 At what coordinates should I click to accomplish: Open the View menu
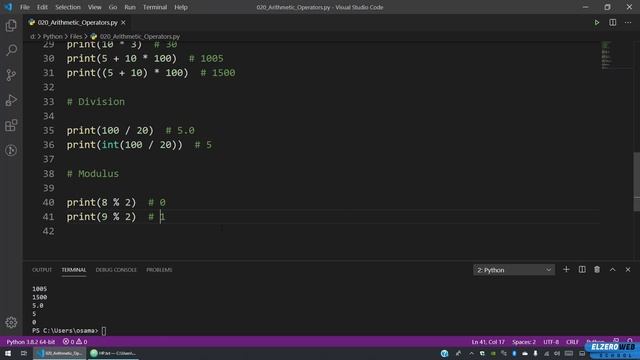click(94, 7)
